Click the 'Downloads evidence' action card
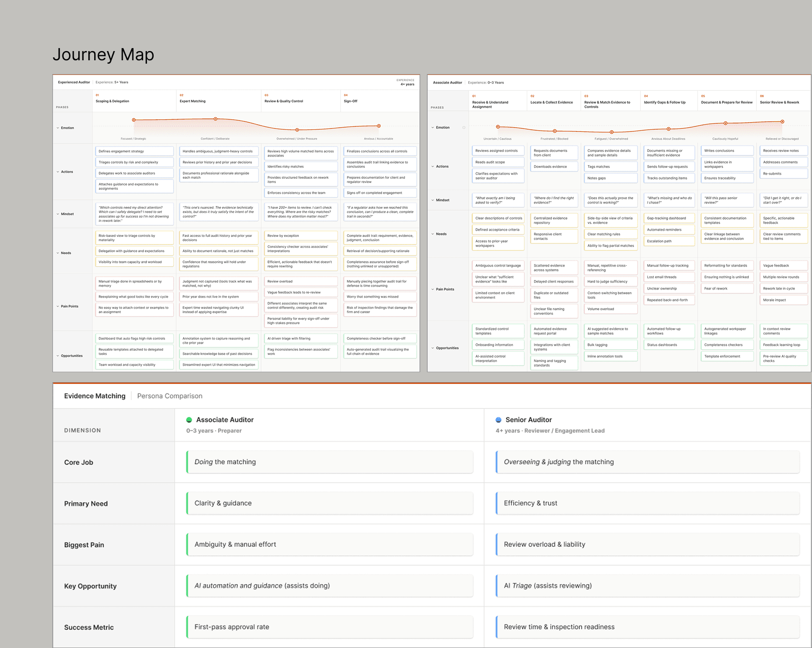812x648 pixels. (554, 167)
